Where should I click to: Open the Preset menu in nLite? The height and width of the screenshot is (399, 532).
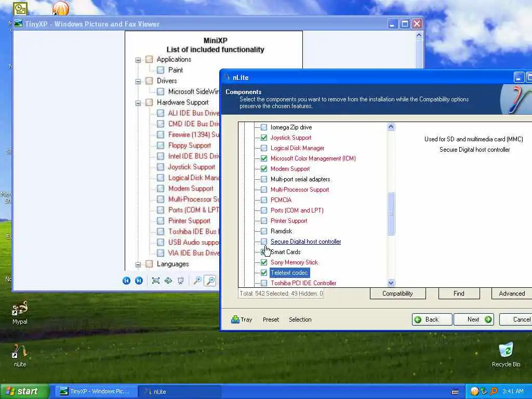tap(271, 320)
